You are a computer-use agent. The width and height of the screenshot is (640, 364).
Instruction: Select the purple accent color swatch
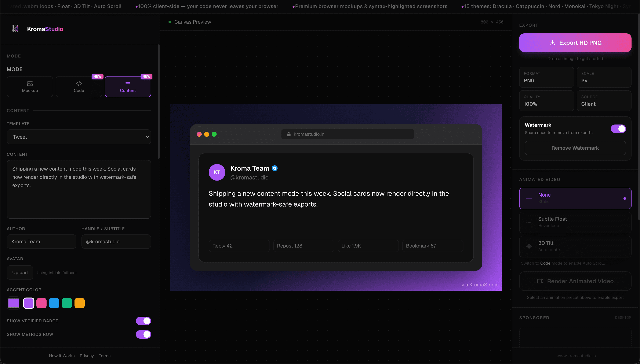click(x=29, y=303)
